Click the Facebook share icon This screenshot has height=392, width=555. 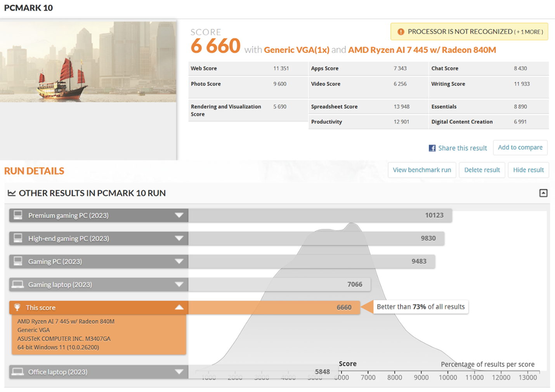pos(432,148)
